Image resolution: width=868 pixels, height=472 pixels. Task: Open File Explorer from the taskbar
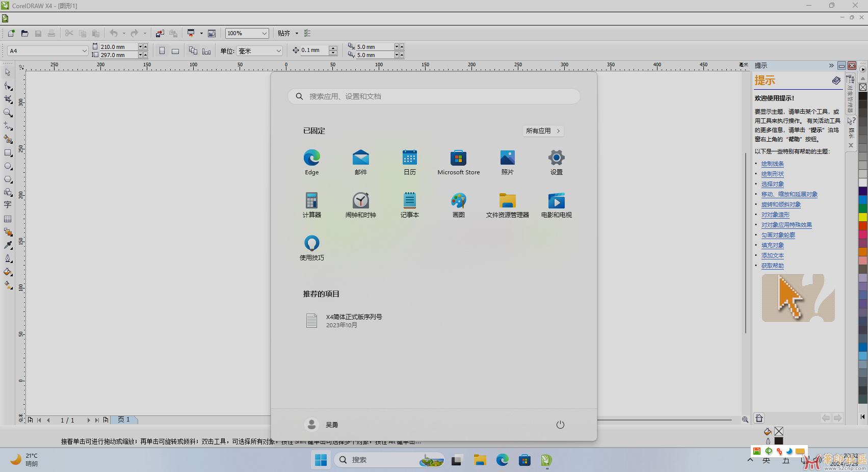(480, 460)
